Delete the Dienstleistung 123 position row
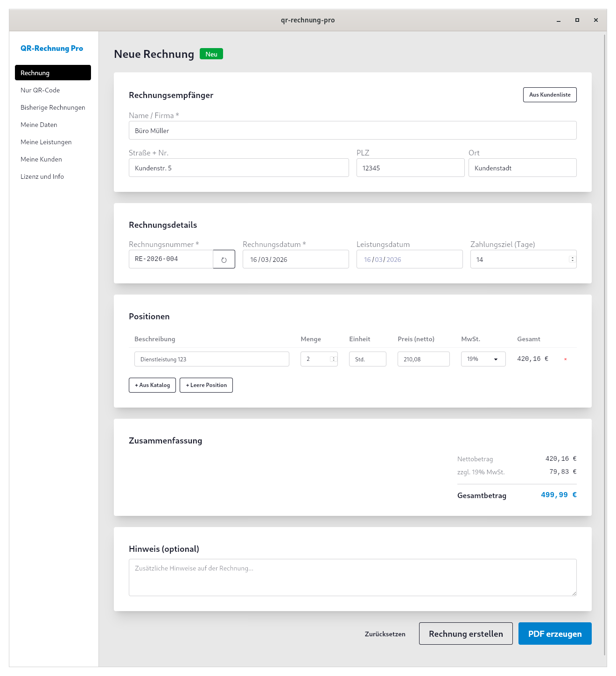The width and height of the screenshot is (616, 676). (x=565, y=359)
